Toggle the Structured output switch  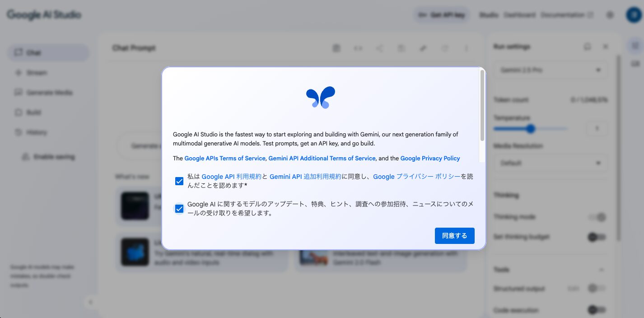[597, 288]
